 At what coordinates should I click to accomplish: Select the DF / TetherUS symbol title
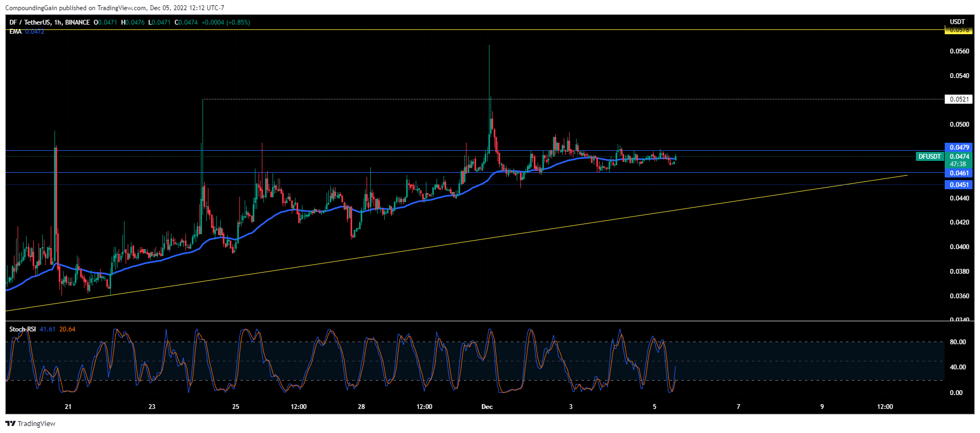(x=30, y=22)
